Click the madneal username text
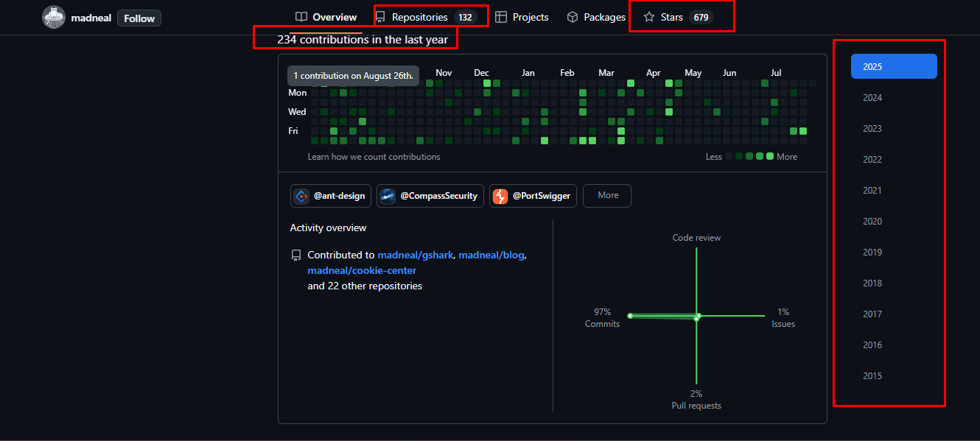The image size is (980, 441). (91, 18)
